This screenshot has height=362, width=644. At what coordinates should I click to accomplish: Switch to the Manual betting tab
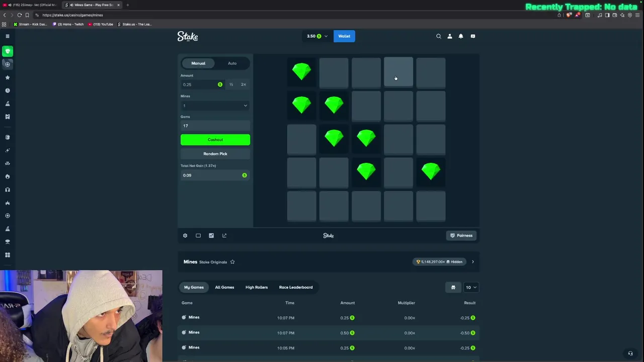[x=198, y=63]
